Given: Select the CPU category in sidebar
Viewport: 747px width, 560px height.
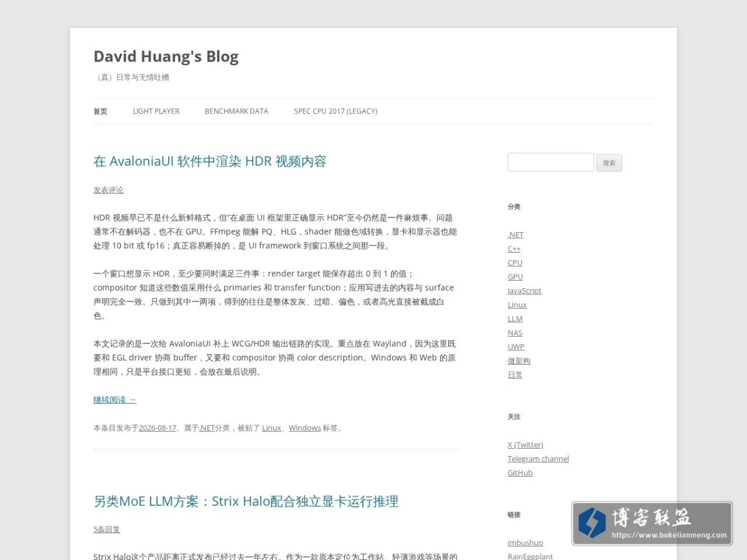Looking at the screenshot, I should coord(515,263).
